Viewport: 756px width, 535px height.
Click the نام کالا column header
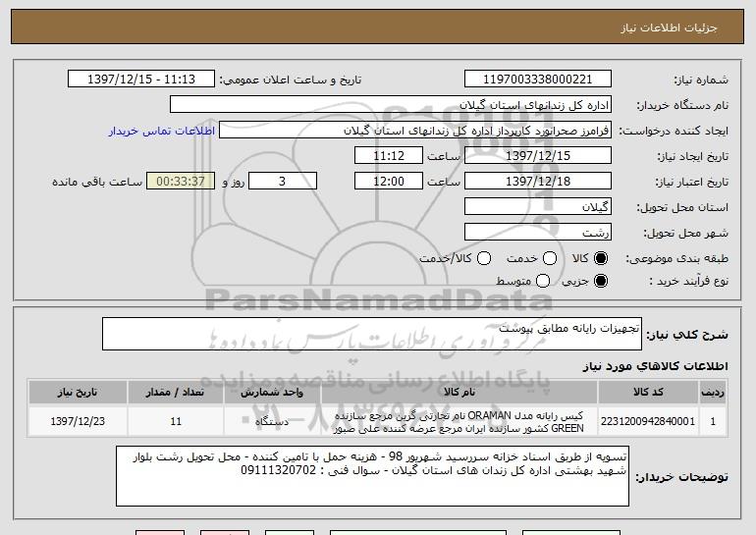pyautogui.click(x=459, y=393)
